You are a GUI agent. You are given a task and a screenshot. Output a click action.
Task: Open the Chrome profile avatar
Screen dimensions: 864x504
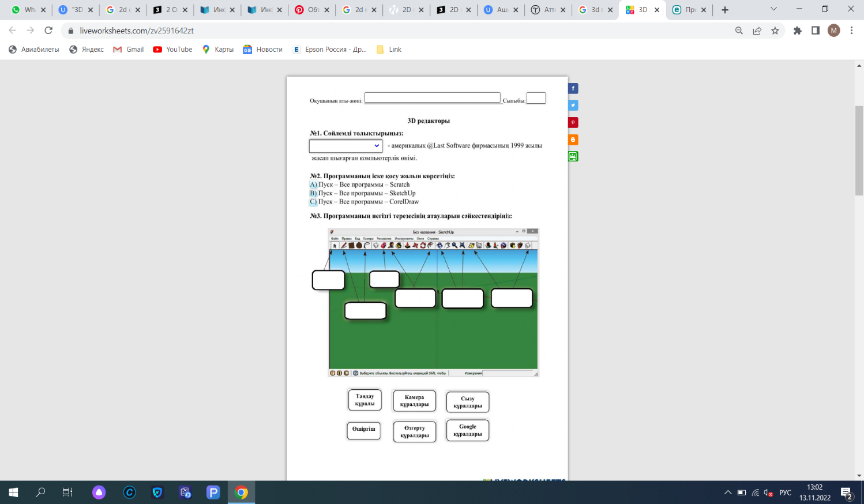pyautogui.click(x=834, y=31)
